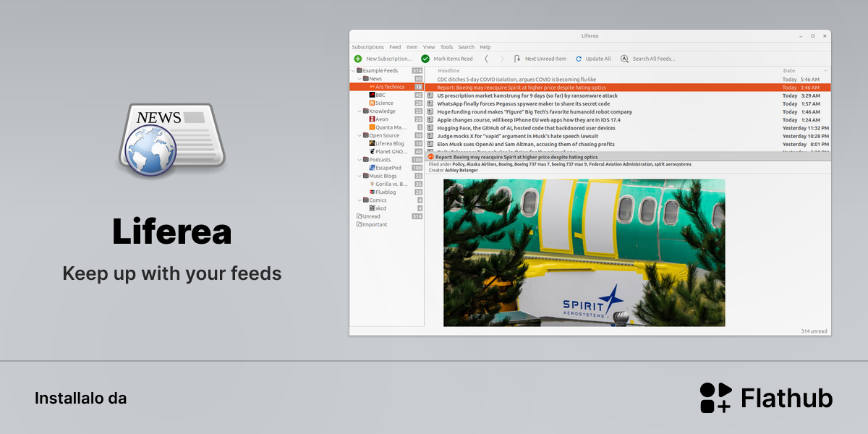Open the CDC ditches 5-day COVID isolation headline
Viewport: 868px width, 434px height.
(516, 80)
